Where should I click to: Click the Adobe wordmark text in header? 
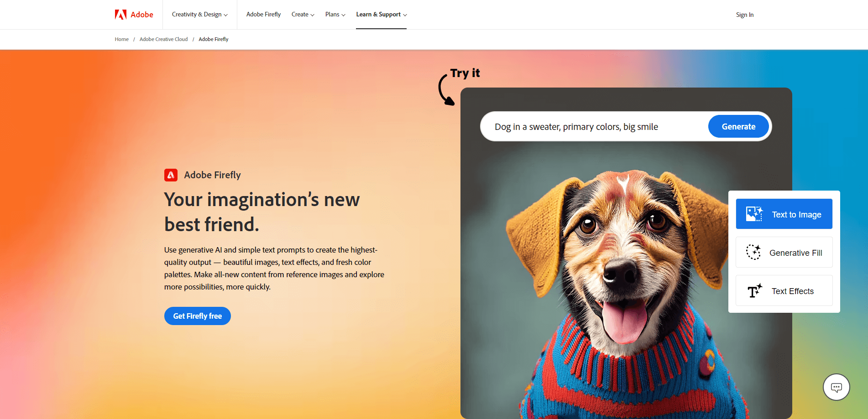coord(142,15)
